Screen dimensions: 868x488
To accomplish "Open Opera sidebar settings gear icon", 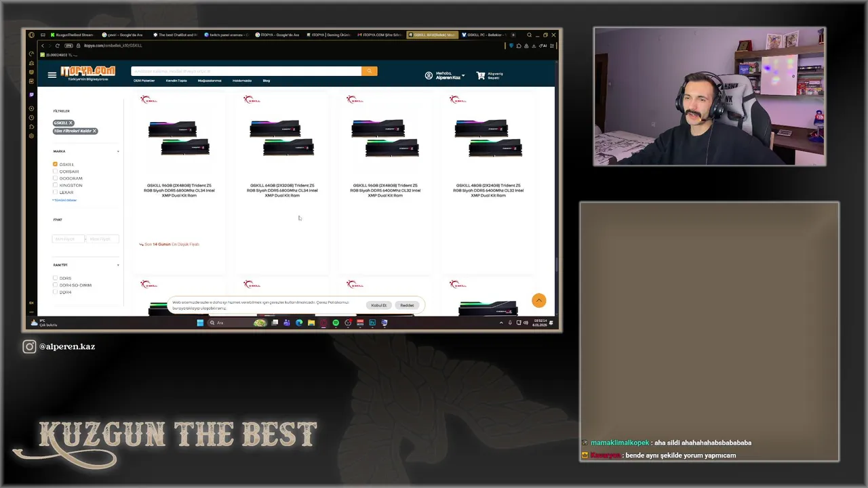I will pyautogui.click(x=31, y=136).
